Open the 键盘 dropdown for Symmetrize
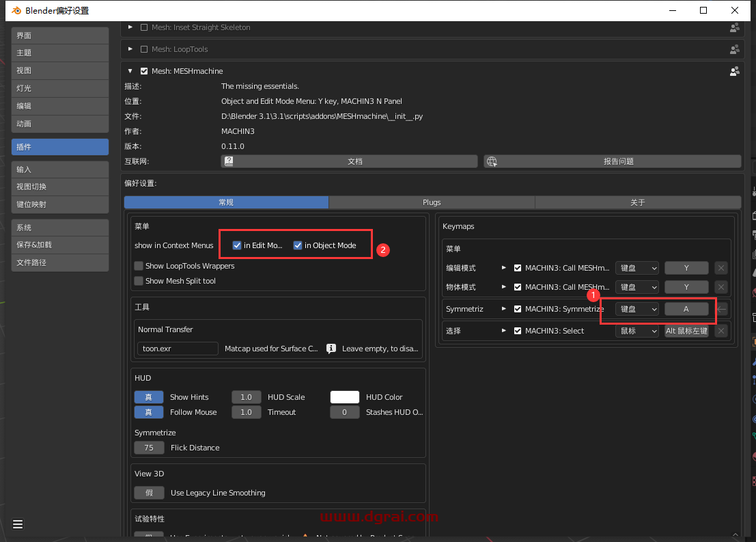The image size is (756, 542). point(636,308)
